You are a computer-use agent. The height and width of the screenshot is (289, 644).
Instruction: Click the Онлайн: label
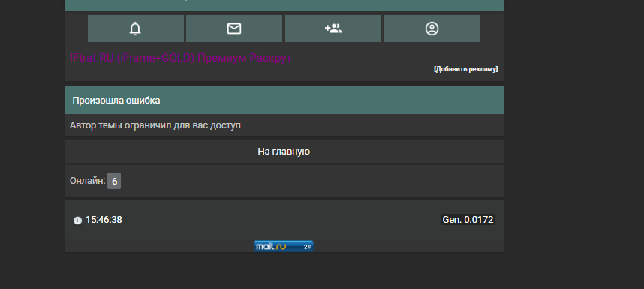(x=88, y=181)
